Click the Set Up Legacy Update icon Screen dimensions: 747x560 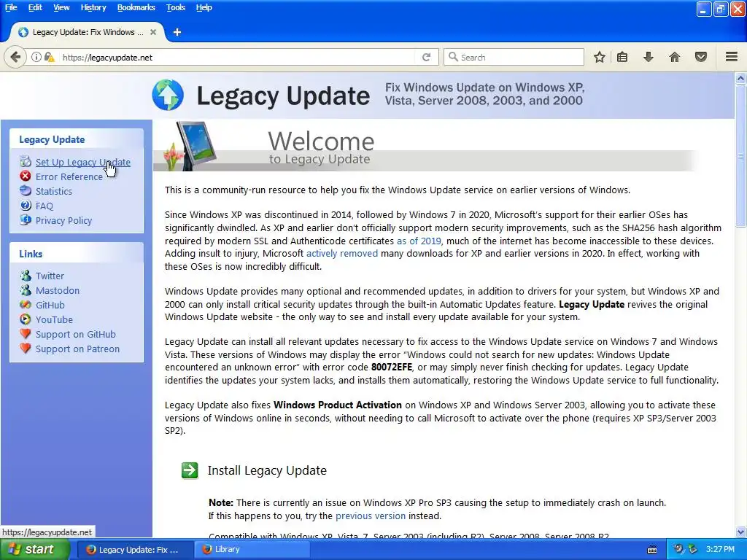click(x=26, y=161)
